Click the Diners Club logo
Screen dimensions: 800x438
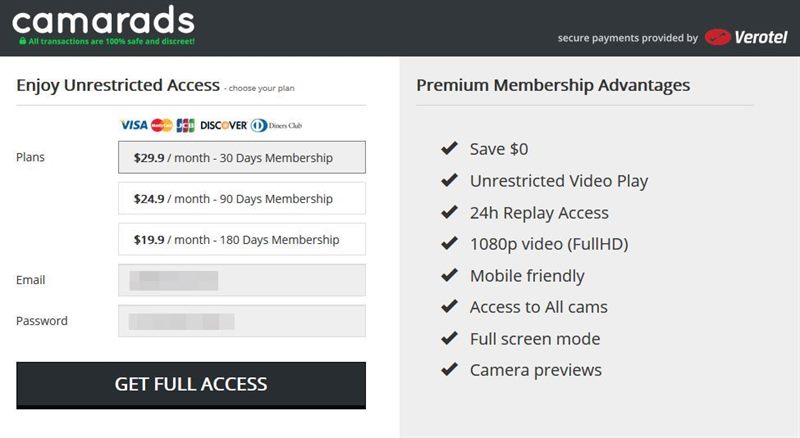276,125
